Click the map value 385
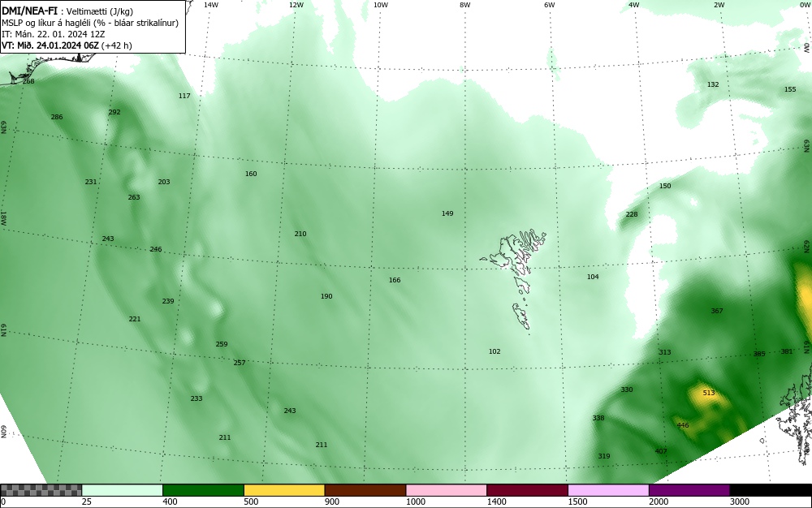 coord(759,354)
